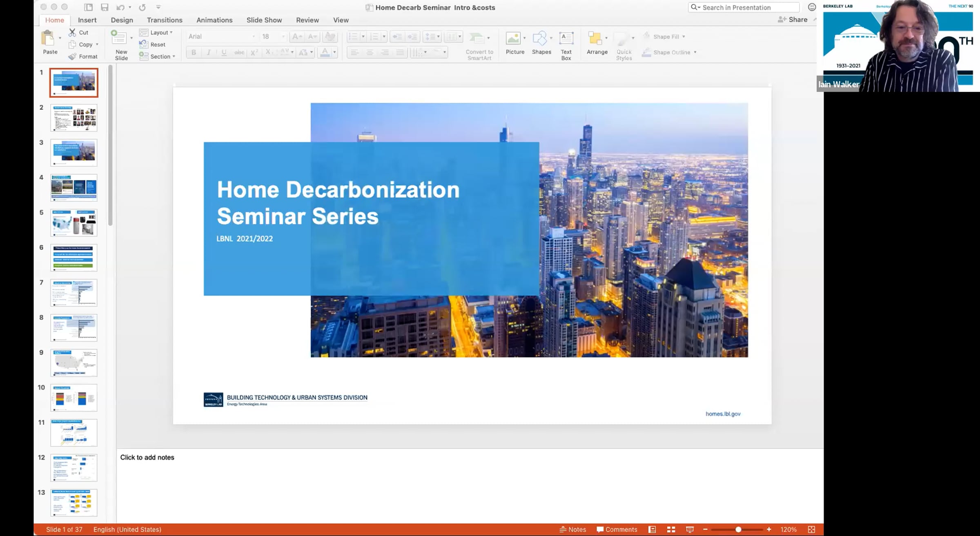
Task: Pick the font color swatch
Action: (x=325, y=52)
